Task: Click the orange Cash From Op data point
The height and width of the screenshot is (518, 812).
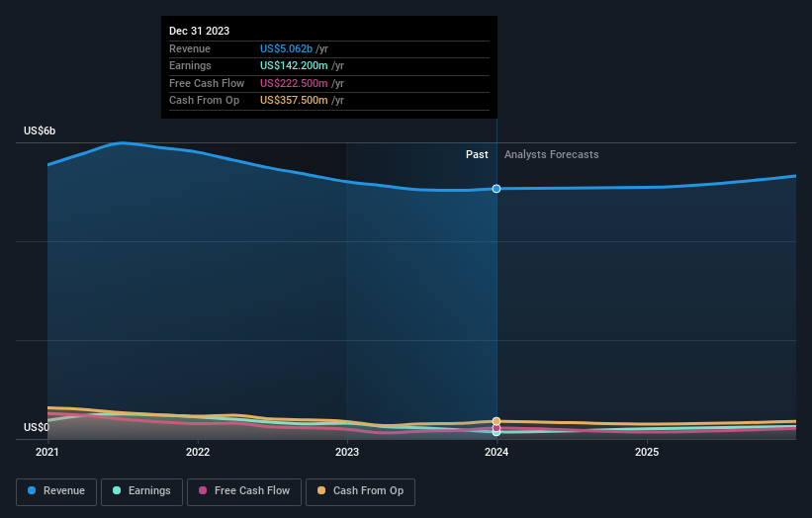Action: [496, 421]
